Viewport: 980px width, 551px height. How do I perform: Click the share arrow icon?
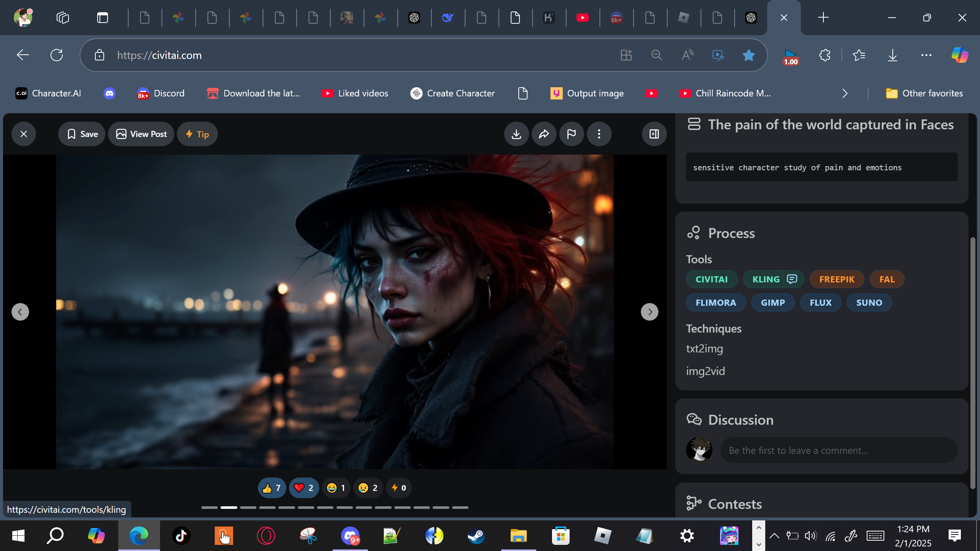544,134
